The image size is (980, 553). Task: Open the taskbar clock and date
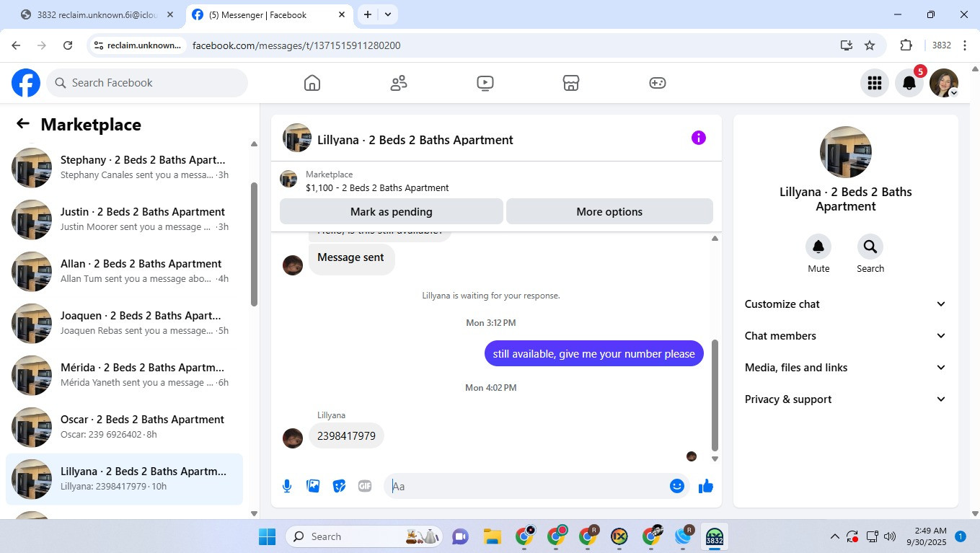click(926, 536)
